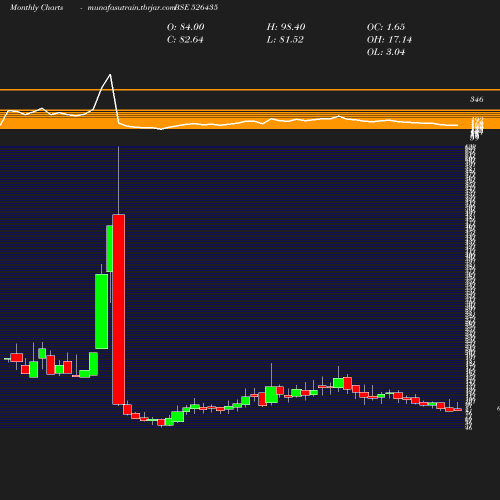Screen dimensions: 500x500
Task: Click the 'OL: 3.04' value
Action: point(386,52)
